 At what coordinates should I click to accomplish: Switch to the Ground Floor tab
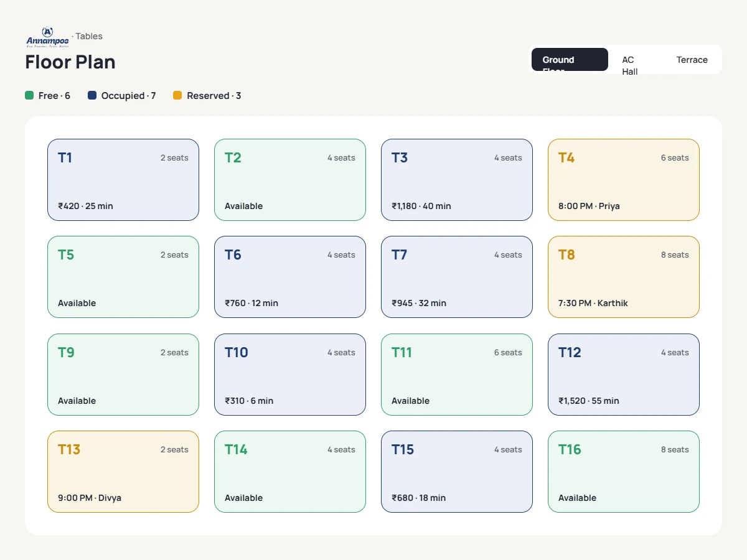click(x=570, y=60)
